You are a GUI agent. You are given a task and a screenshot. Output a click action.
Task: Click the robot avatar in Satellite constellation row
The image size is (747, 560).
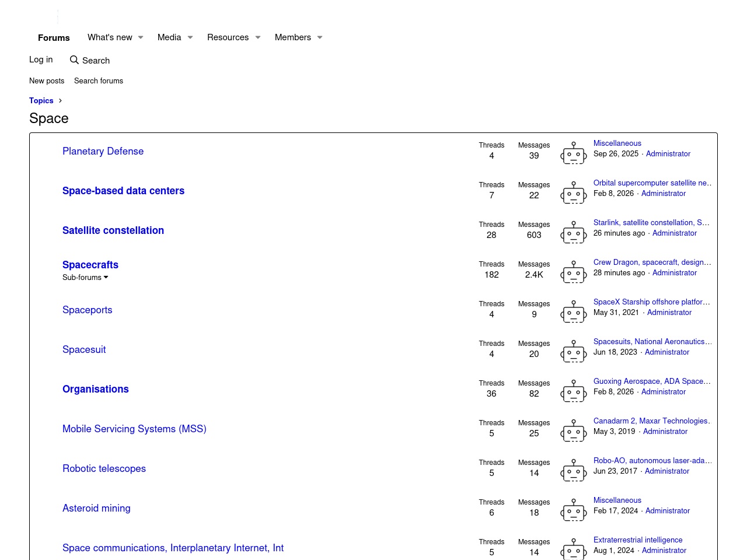pyautogui.click(x=574, y=233)
